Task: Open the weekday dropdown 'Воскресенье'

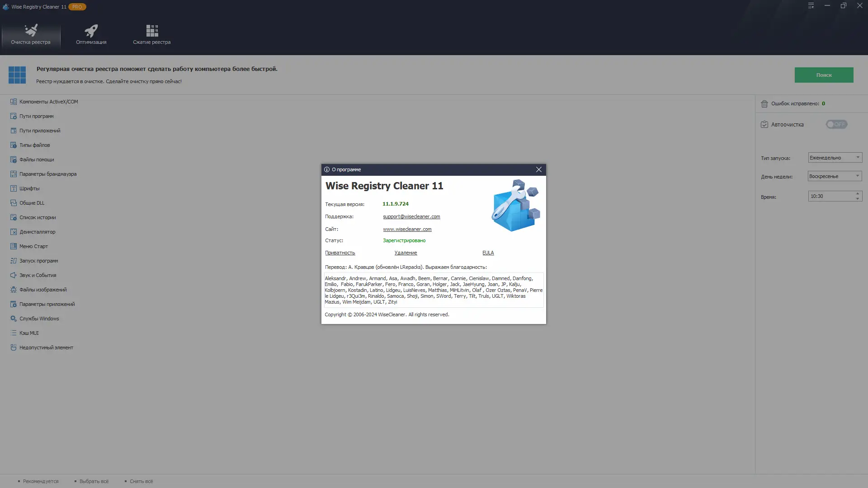Action: click(835, 176)
